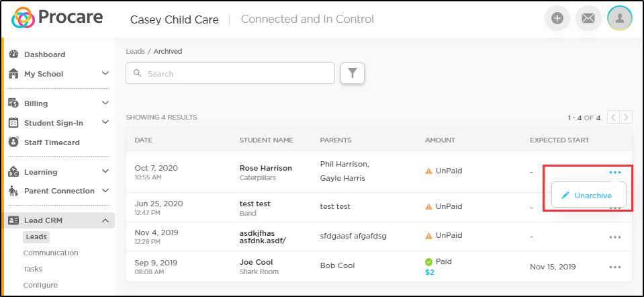Image resolution: width=644 pixels, height=297 pixels.
Task: Click the plus add icon in header
Action: point(557,19)
